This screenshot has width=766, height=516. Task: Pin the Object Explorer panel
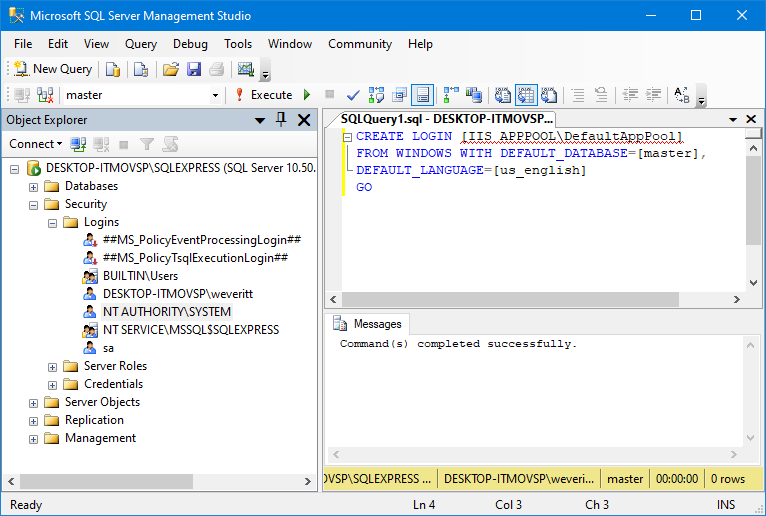click(x=280, y=120)
